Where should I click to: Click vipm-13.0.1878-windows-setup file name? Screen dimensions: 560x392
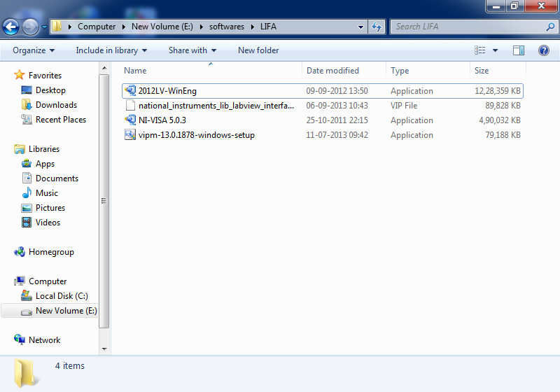pyautogui.click(x=197, y=135)
